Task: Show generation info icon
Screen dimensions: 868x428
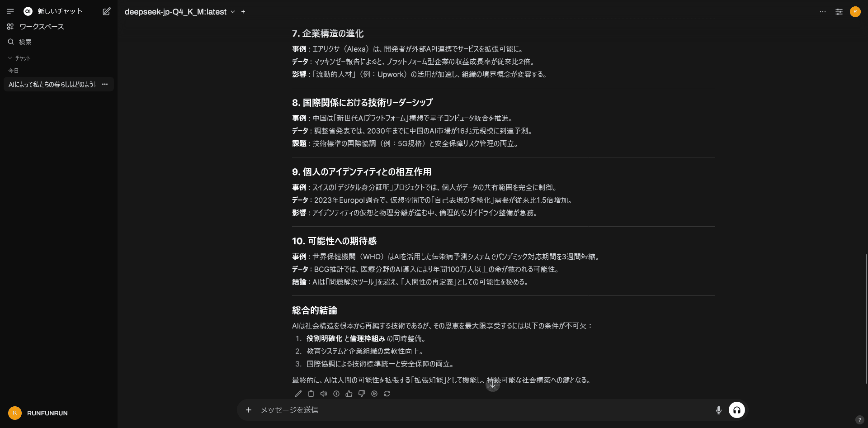Action: (336, 394)
